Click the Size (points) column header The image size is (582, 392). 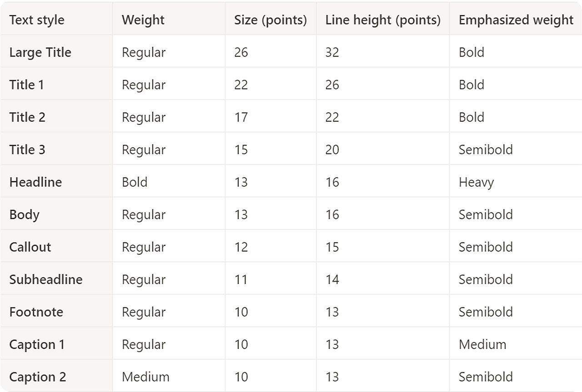tap(271, 20)
